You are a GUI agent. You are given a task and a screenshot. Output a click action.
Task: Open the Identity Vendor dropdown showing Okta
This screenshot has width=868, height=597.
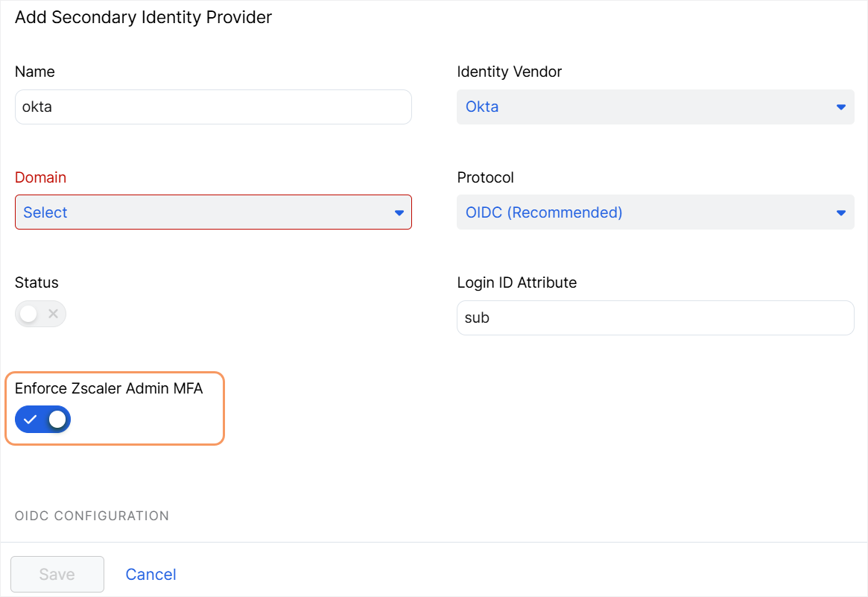tap(647, 107)
